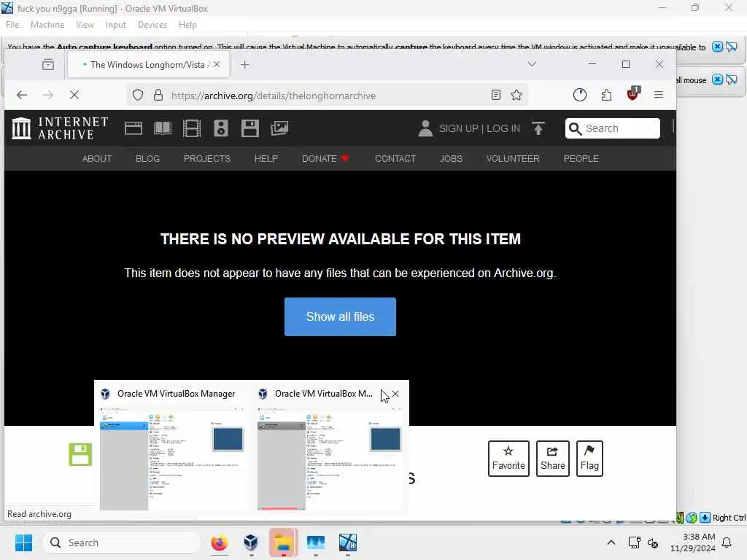
Task: Click the Show all files button
Action: [340, 316]
